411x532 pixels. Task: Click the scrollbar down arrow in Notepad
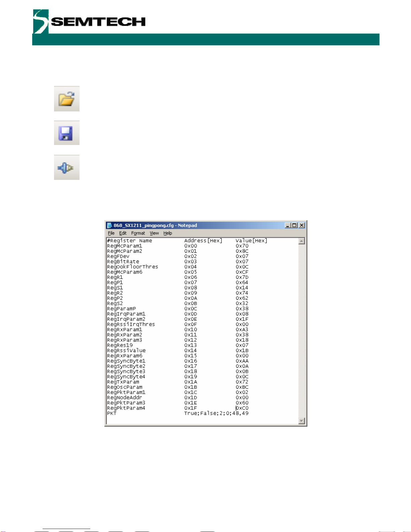[x=302, y=421]
